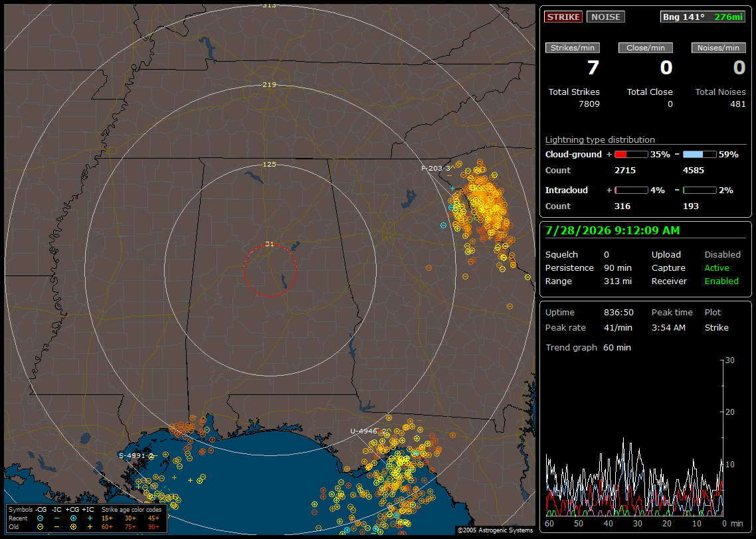Click the ©2005 Astrogenic Systems credit
Screen dimensions: 756x539
point(495,530)
